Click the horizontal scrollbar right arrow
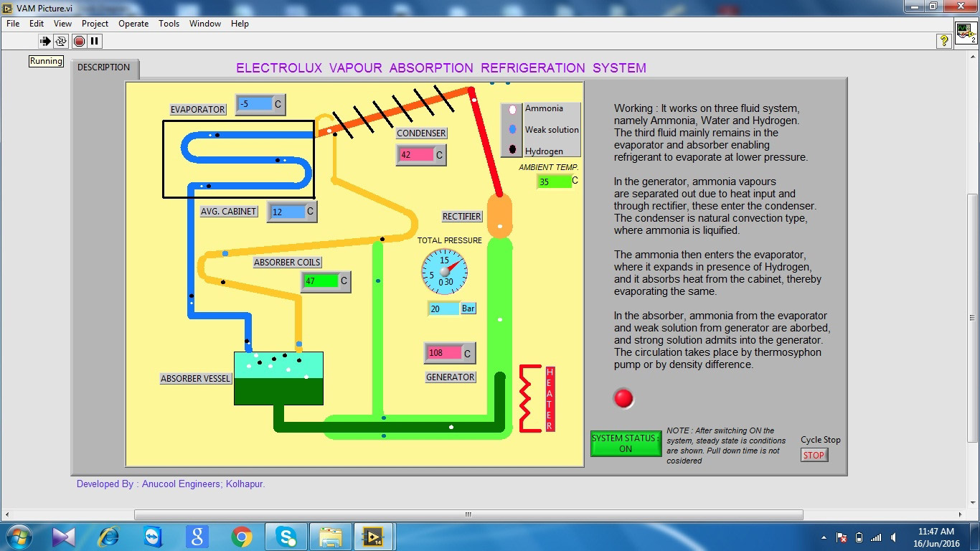980x551 pixels. pyautogui.click(x=961, y=514)
